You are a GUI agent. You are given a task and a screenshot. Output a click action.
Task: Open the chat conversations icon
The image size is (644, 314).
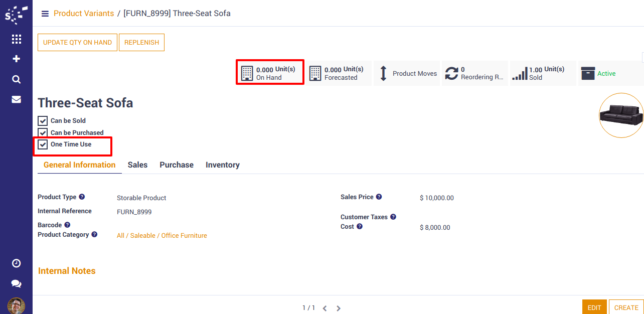pos(16,283)
